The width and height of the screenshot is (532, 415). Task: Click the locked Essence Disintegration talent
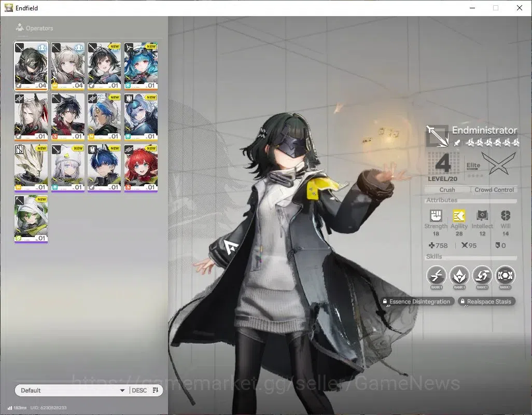417,301
